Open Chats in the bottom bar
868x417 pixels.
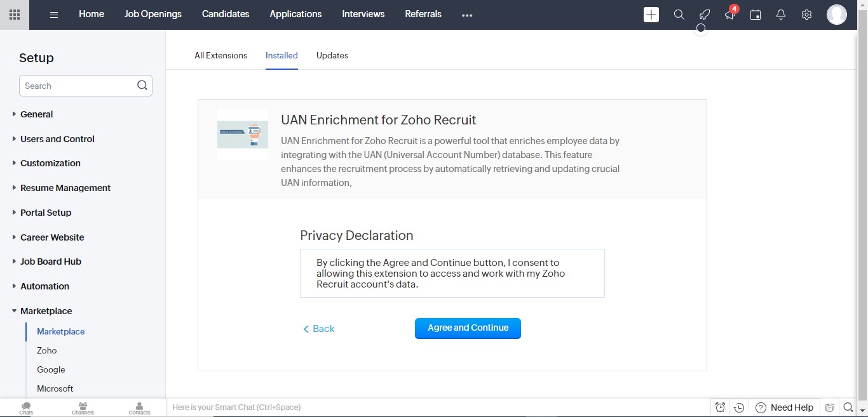point(26,408)
